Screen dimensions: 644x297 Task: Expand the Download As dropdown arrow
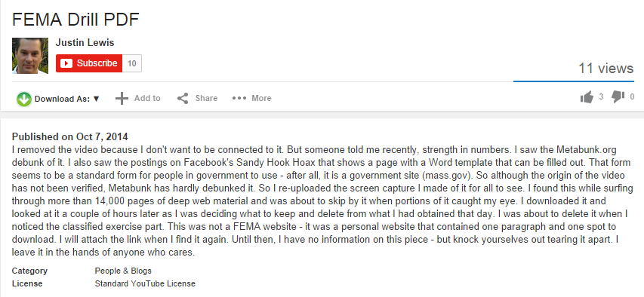97,99
